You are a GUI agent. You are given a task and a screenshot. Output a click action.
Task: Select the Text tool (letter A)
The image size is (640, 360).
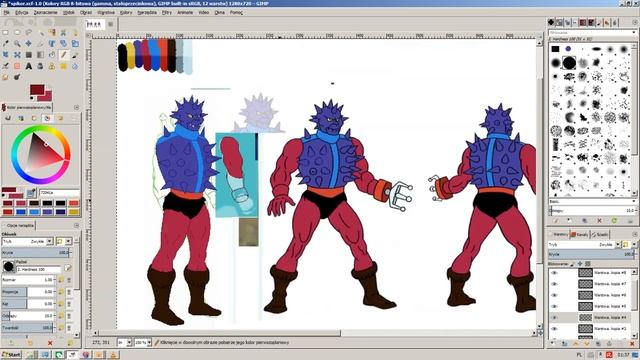tap(29, 66)
